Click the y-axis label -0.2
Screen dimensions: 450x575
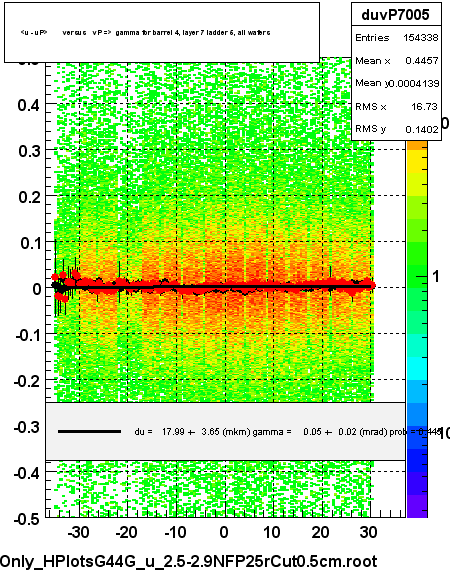tap(26, 381)
